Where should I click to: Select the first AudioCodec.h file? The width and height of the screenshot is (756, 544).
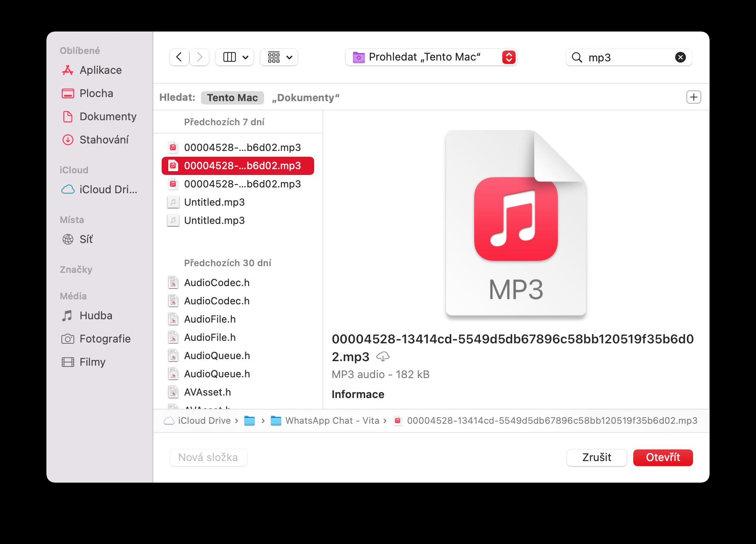(238, 282)
